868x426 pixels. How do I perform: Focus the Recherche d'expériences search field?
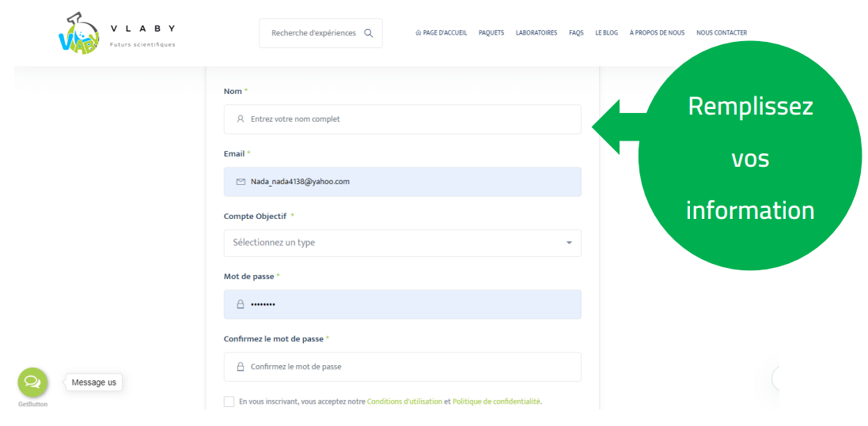pyautogui.click(x=313, y=33)
